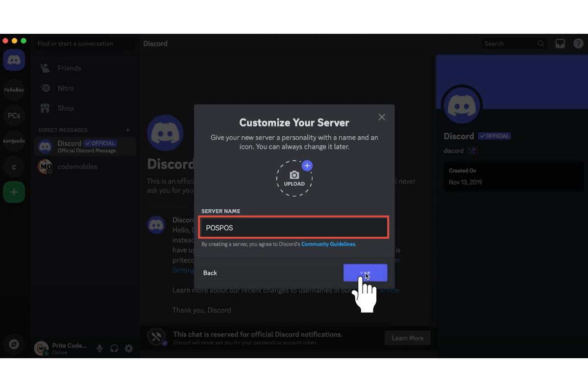588x392 pixels.
Task: Select the codemobiles direct message
Action: [x=77, y=167]
